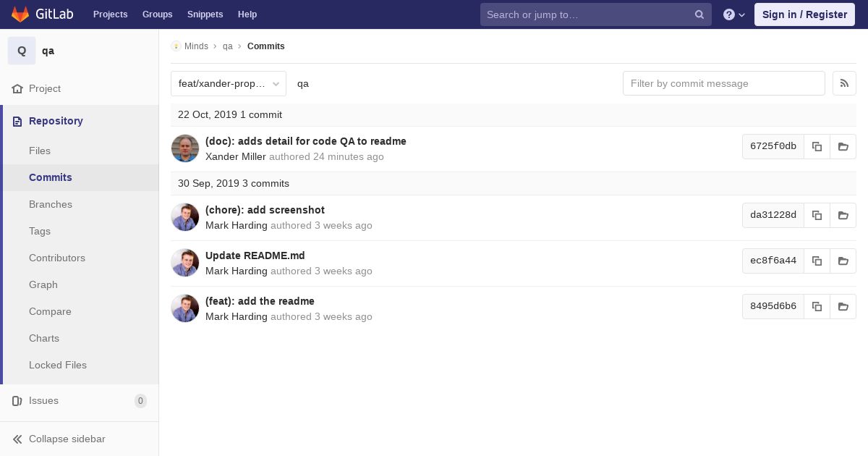Copy commit SHA 6725f0db to clipboard
The image size is (868, 456).
point(817,146)
